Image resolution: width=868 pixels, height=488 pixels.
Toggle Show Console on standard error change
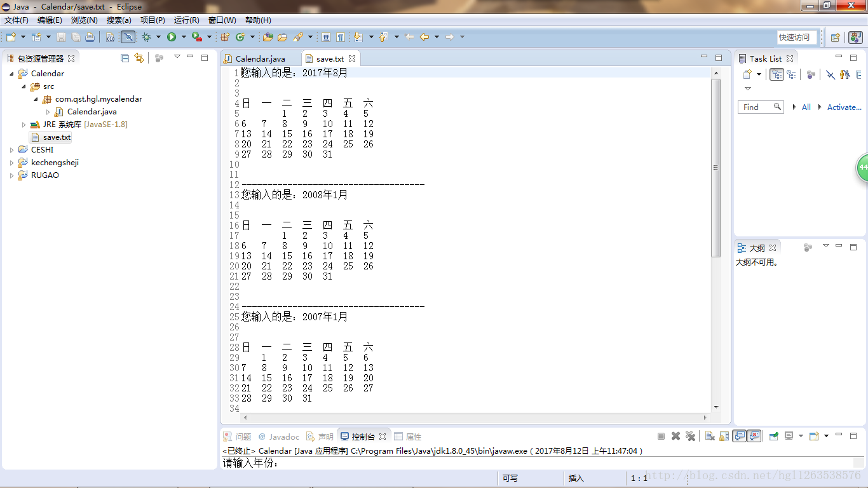coord(754,437)
